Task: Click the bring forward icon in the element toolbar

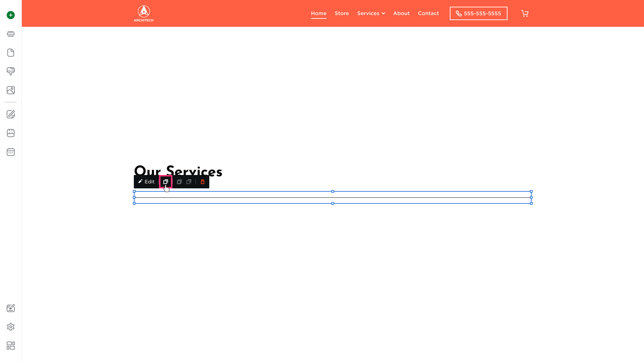Action: point(179,182)
